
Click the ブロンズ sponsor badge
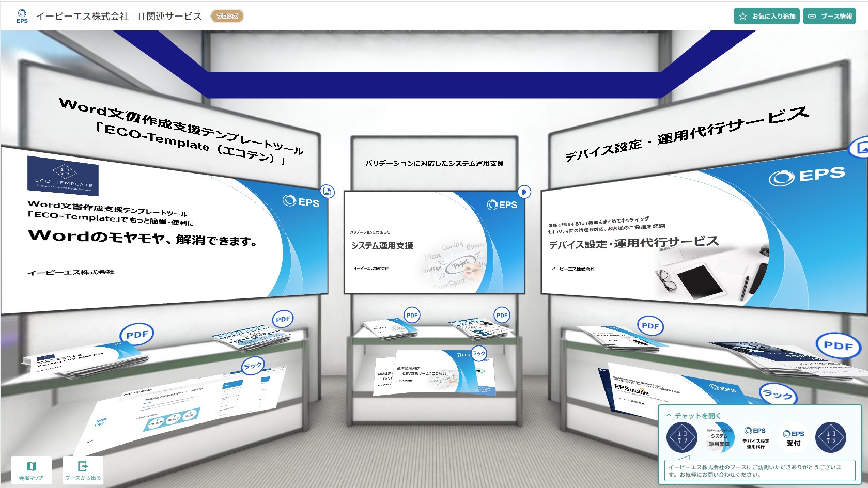coord(227,16)
